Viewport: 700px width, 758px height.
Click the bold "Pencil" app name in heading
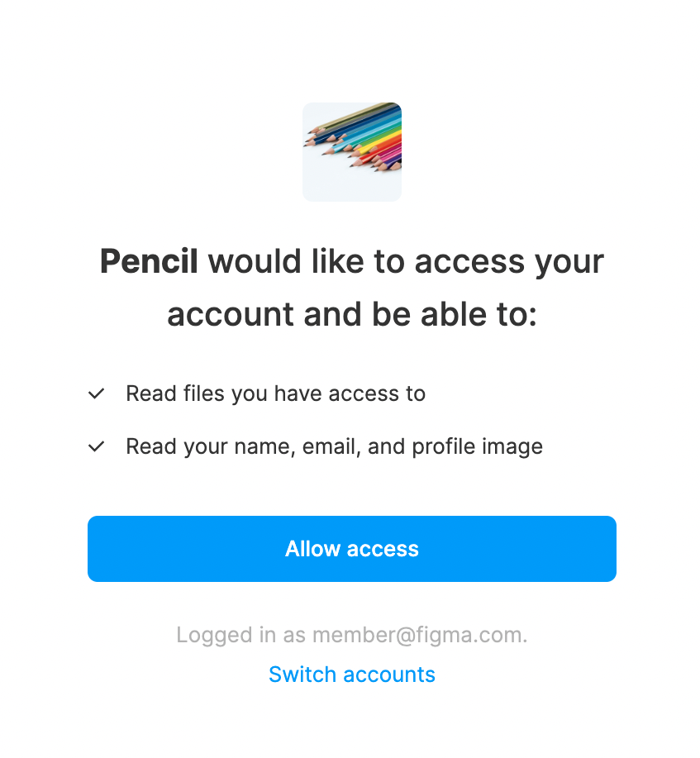point(149,262)
